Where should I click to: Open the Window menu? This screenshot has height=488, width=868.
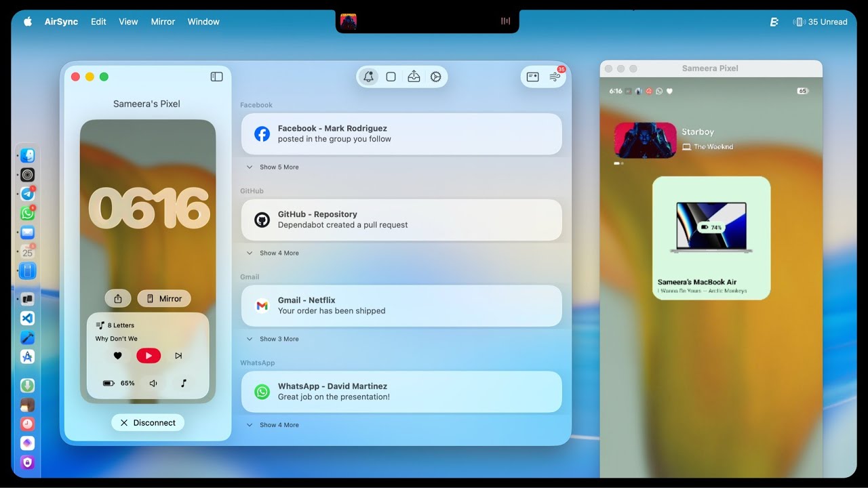203,22
